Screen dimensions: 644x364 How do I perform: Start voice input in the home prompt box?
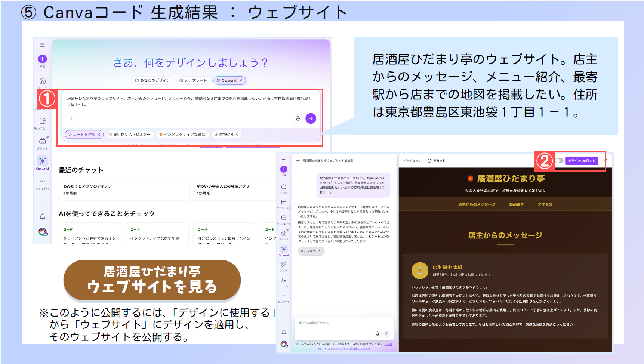pos(298,118)
